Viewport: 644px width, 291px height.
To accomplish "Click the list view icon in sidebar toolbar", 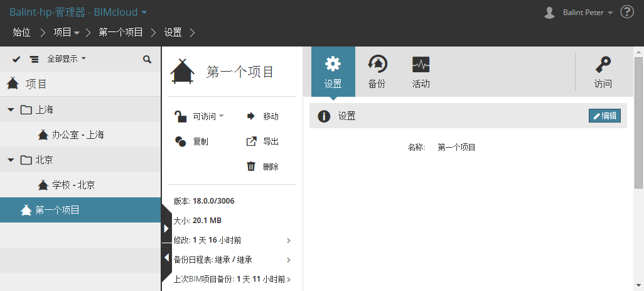I will pos(35,59).
